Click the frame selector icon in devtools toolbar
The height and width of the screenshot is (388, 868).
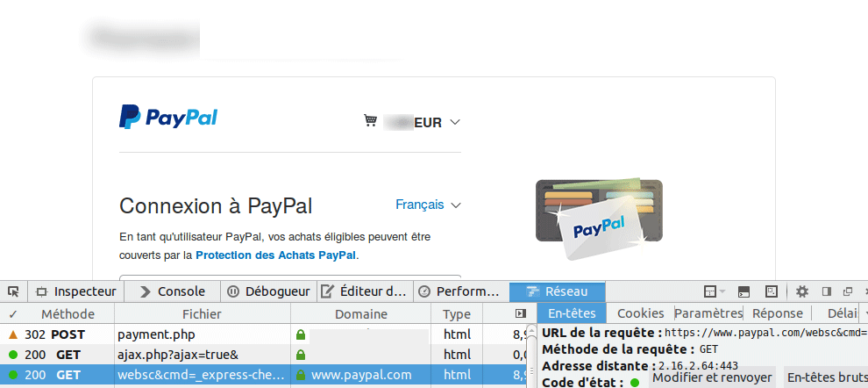click(x=710, y=291)
